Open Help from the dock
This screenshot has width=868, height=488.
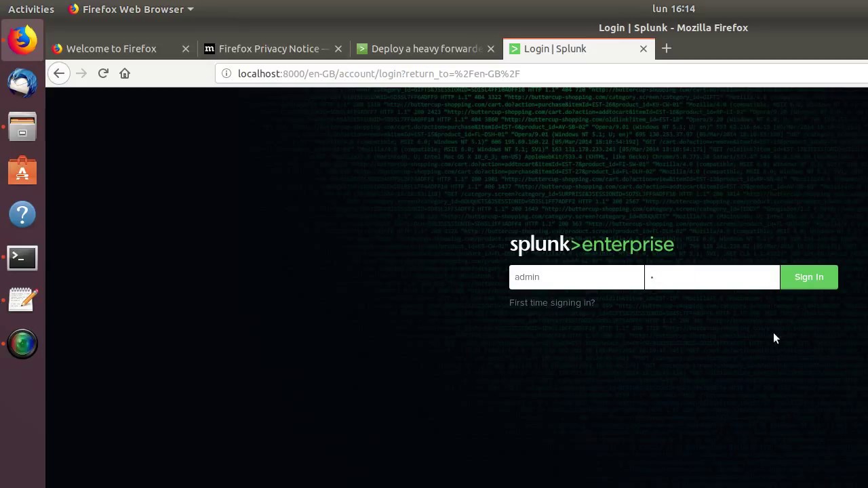tap(22, 214)
